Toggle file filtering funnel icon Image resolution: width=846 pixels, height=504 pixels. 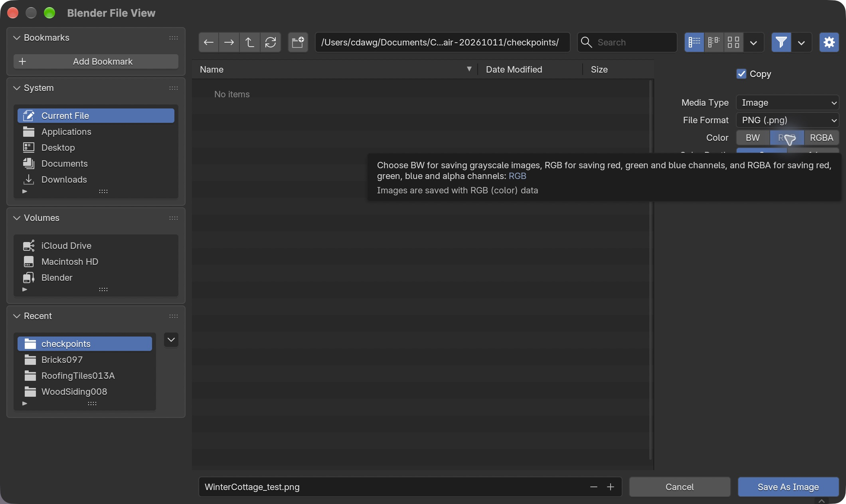pos(781,42)
